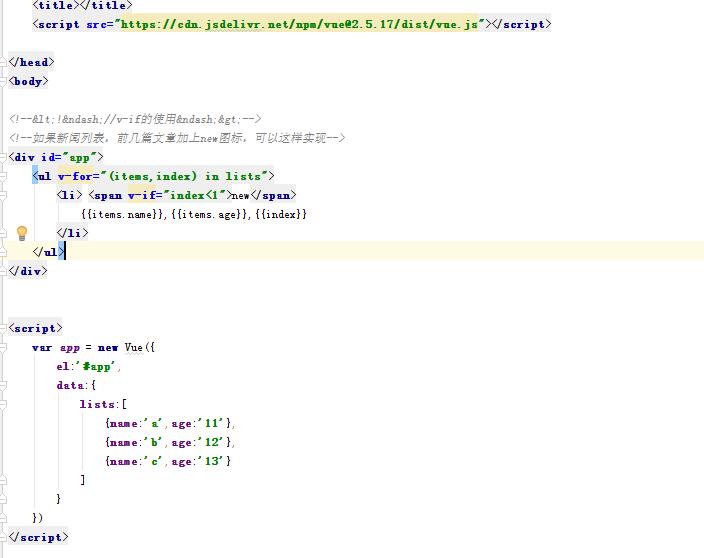Collapse the ul v-for fold marker

click(3, 176)
